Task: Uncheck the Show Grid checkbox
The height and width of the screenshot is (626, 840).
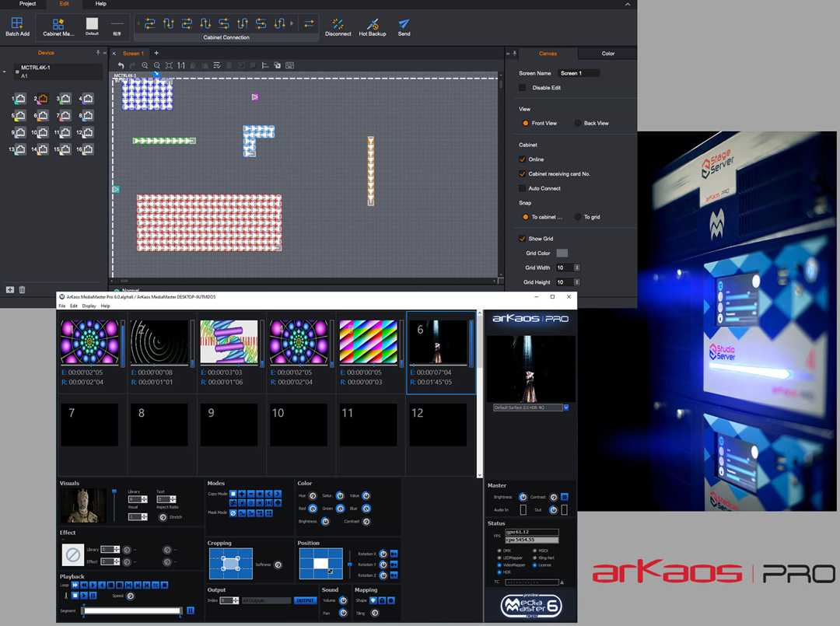Action: 521,238
